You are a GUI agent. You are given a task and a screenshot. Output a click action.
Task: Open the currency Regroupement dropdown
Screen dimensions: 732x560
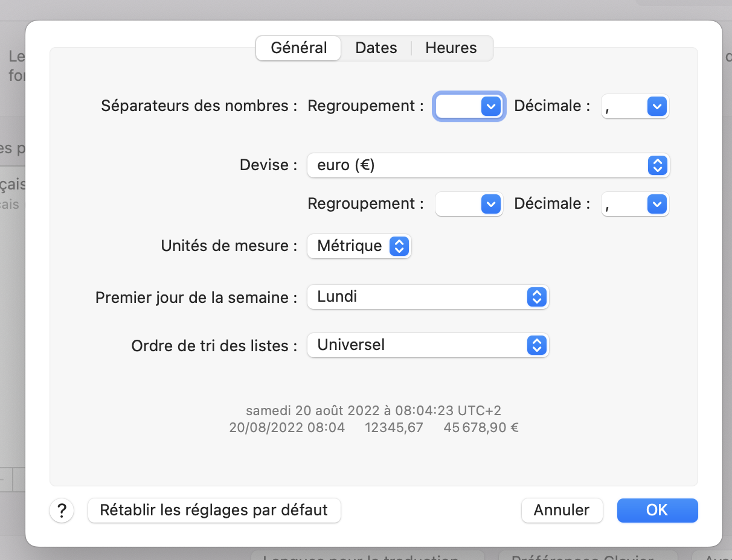[469, 204]
